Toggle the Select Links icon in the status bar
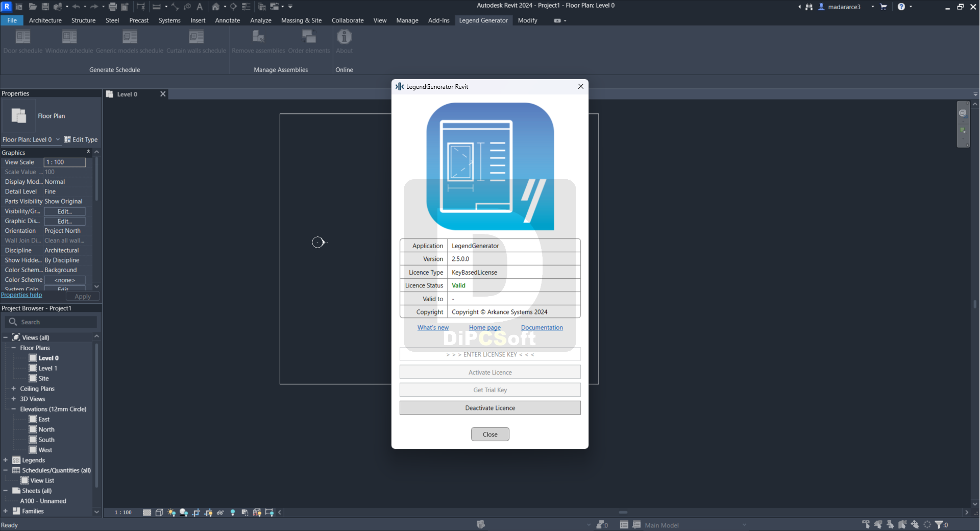 [x=866, y=524]
